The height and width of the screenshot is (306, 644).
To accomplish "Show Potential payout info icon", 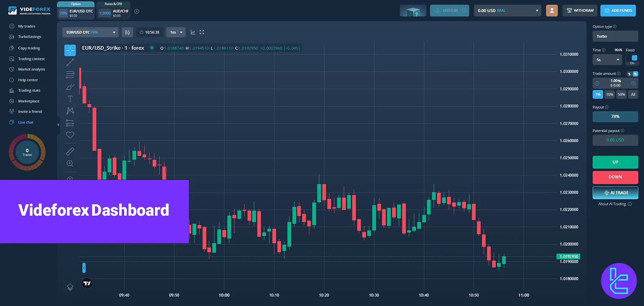I will (623, 131).
